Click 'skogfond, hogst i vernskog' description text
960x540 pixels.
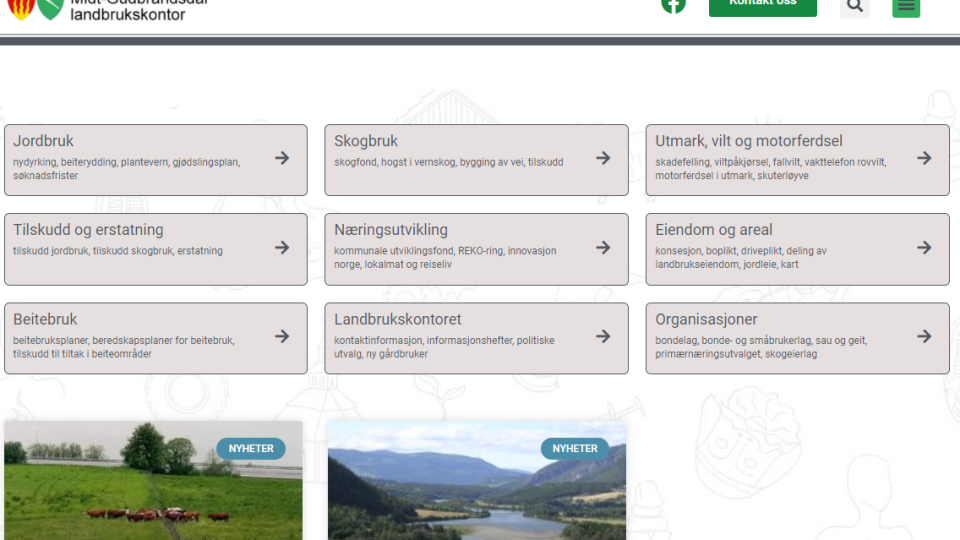(448, 162)
